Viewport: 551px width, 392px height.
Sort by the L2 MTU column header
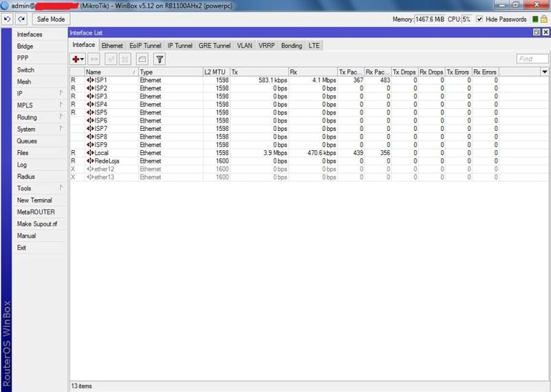pyautogui.click(x=216, y=72)
